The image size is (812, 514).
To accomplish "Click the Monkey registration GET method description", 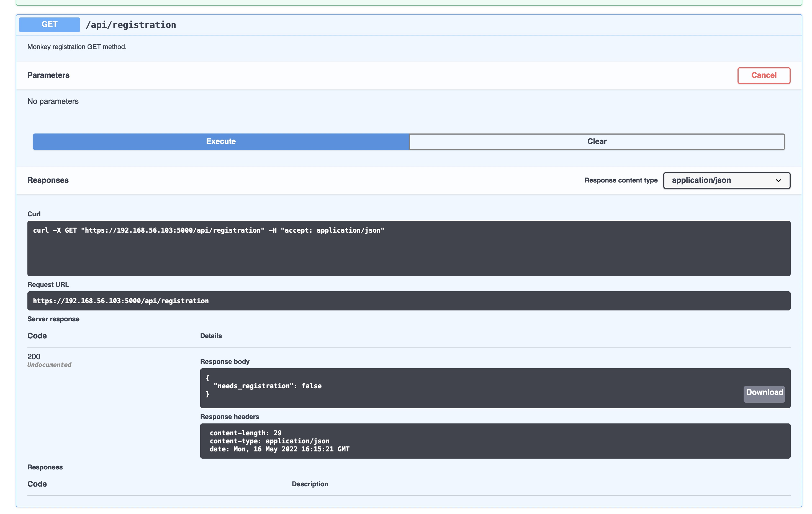I will [77, 47].
